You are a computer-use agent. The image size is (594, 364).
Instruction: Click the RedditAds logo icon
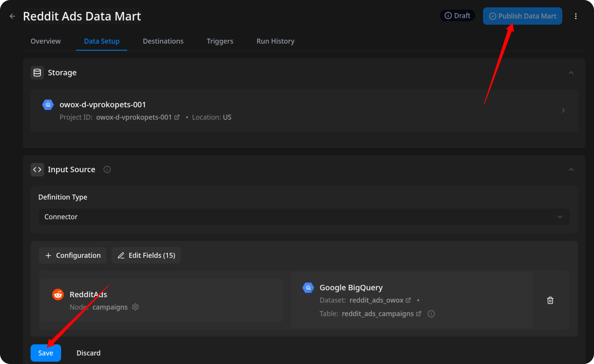click(58, 294)
